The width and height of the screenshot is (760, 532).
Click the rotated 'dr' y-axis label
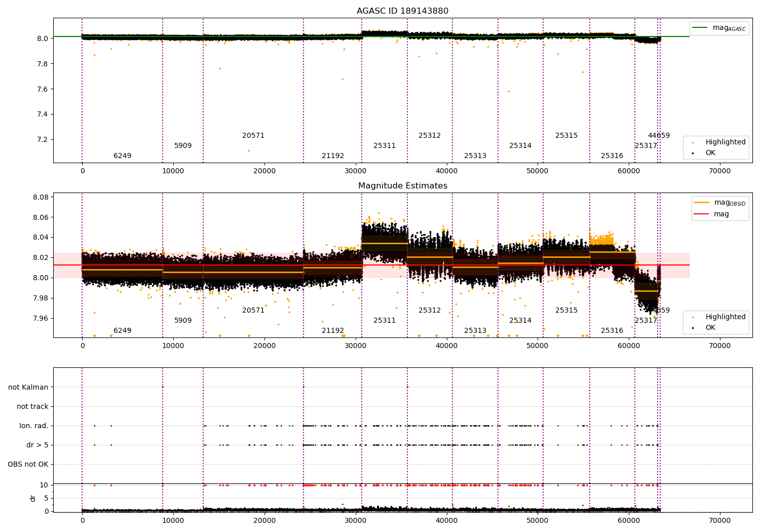coord(33,498)
